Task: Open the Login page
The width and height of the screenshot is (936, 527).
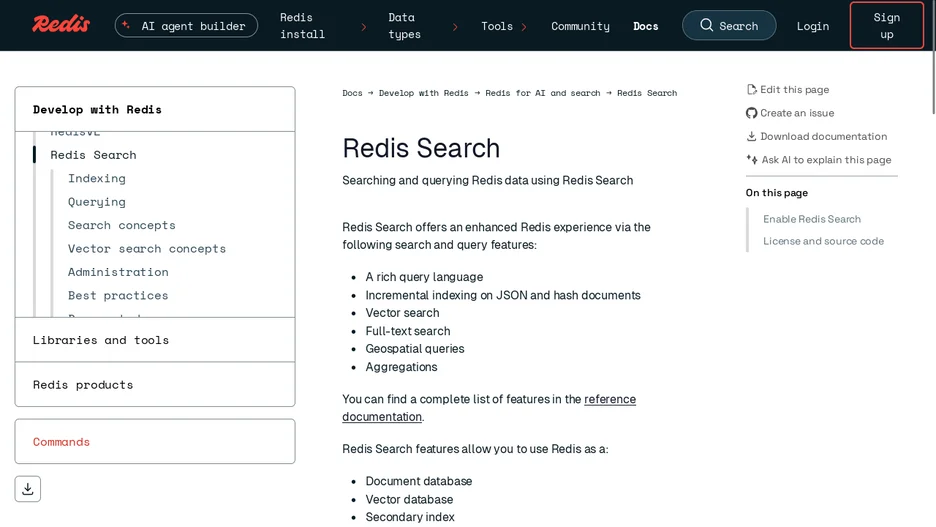Action: click(x=812, y=26)
